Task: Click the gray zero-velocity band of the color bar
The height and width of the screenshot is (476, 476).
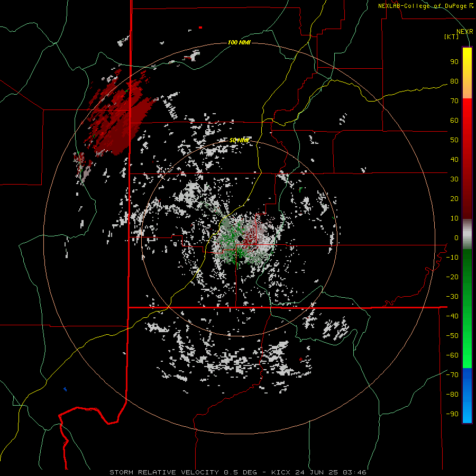Action: pyautogui.click(x=467, y=234)
